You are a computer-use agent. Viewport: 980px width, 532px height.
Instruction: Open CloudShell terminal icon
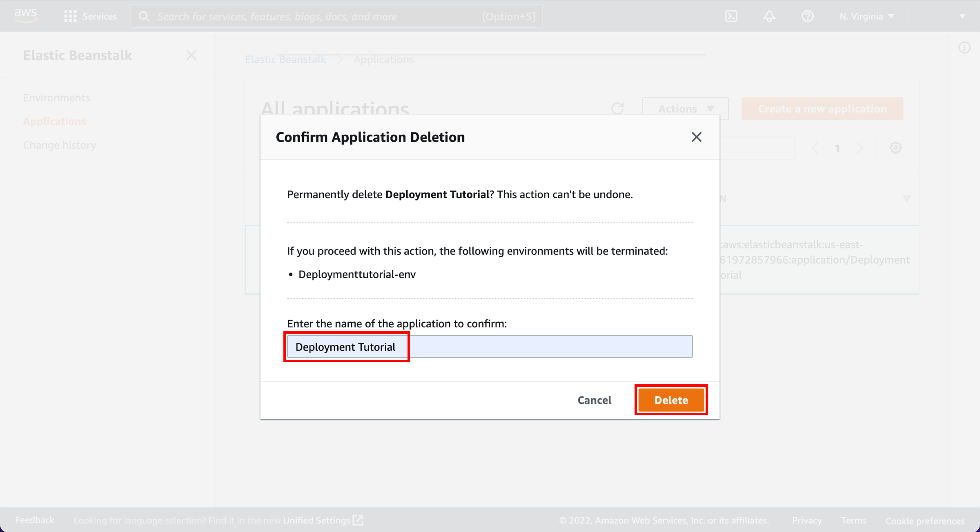[731, 16]
